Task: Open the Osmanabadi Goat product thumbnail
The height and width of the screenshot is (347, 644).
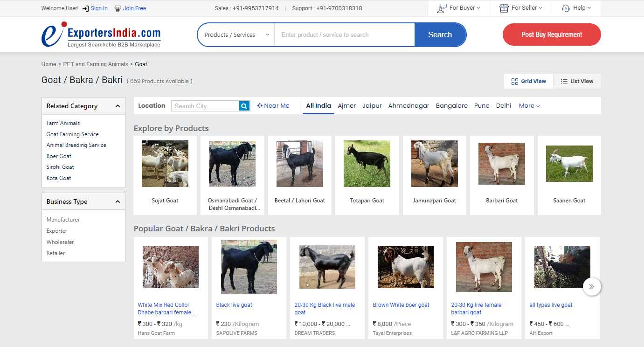Action: click(232, 164)
